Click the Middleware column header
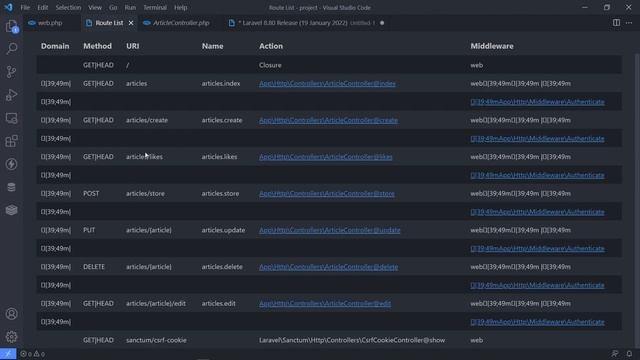This screenshot has height=360, width=640. (492, 46)
